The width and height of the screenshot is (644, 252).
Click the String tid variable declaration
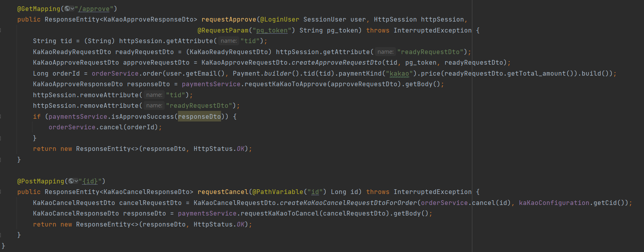[53, 41]
